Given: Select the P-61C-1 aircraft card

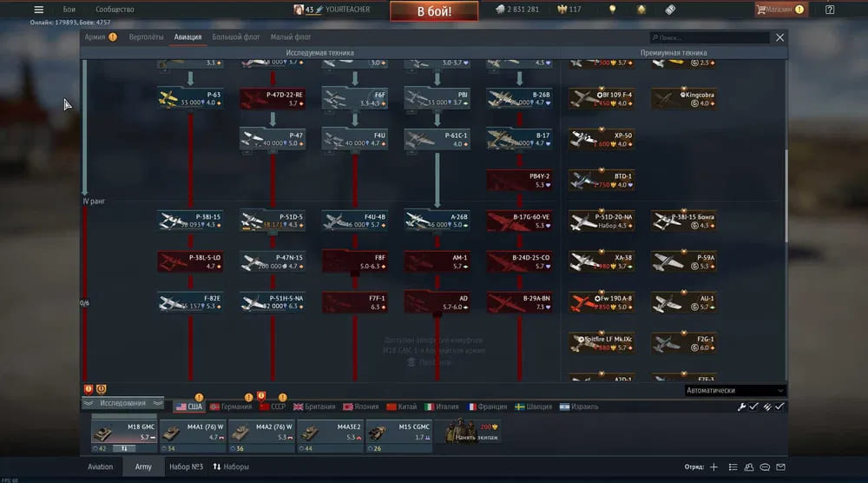Looking at the screenshot, I should [437, 140].
